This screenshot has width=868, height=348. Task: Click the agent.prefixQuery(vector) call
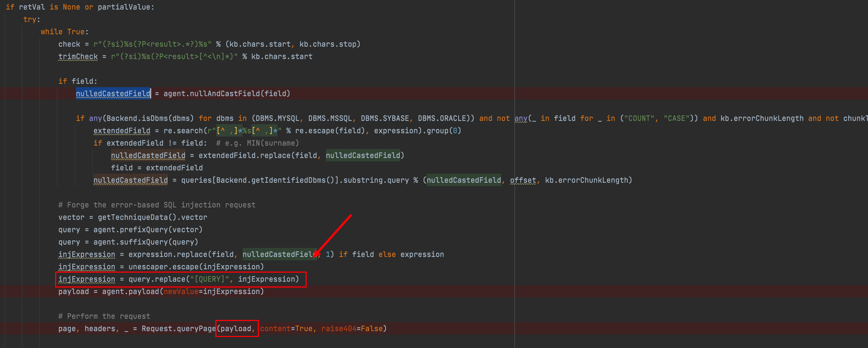pos(148,230)
